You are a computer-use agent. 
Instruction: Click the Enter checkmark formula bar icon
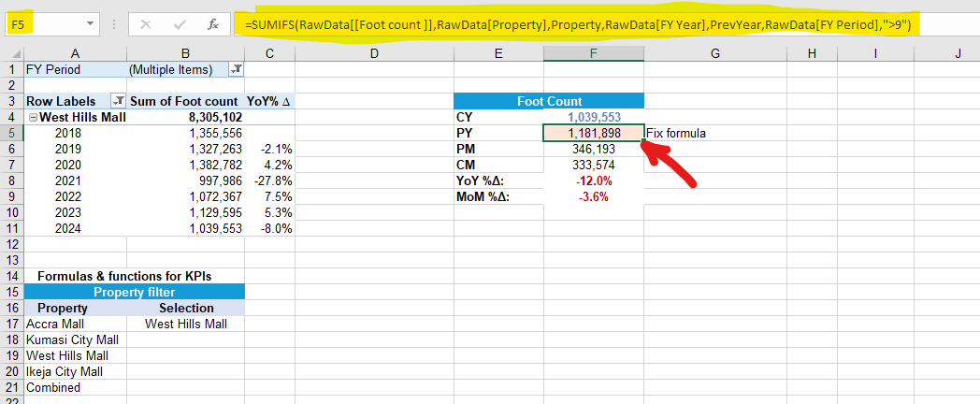pos(180,25)
